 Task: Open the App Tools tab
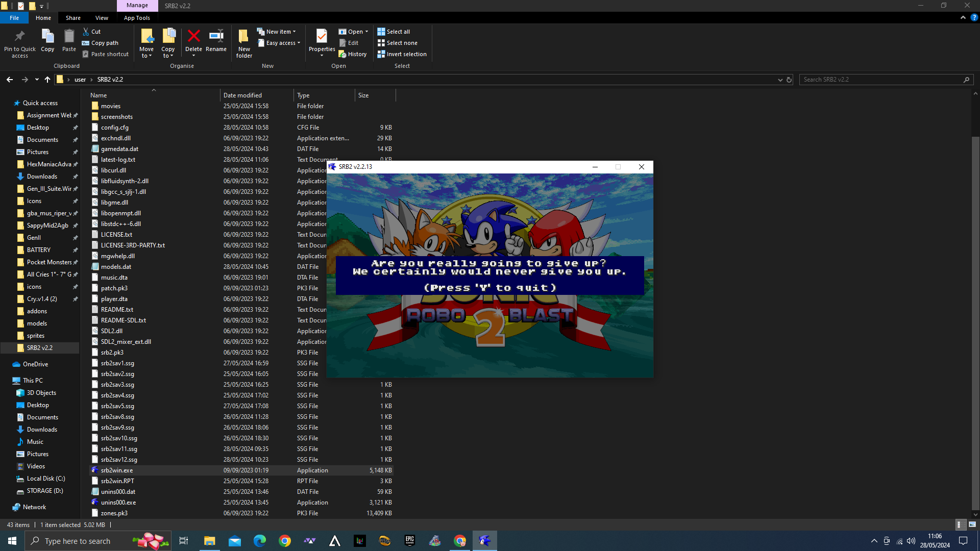[137, 18]
